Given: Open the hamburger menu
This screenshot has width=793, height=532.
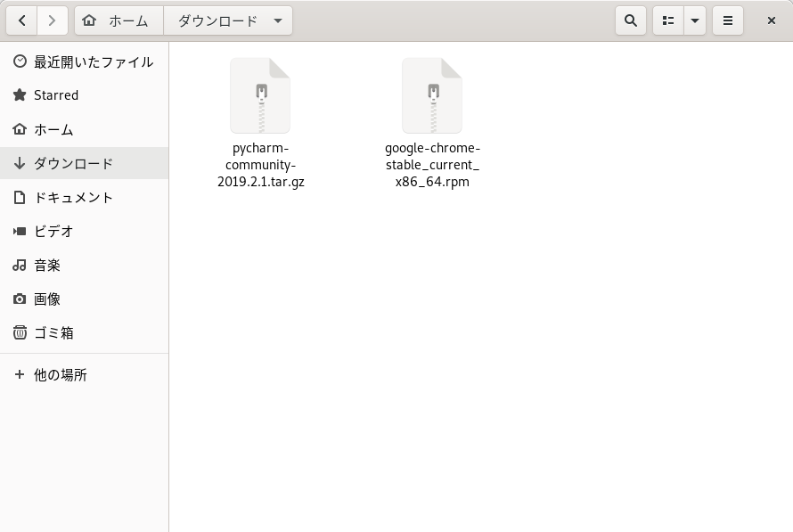Looking at the screenshot, I should (x=728, y=20).
